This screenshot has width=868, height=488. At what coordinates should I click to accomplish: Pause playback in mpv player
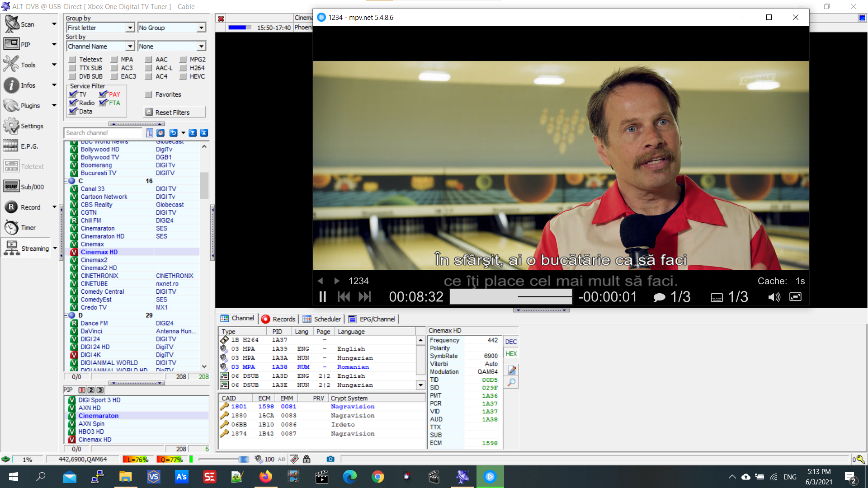pyautogui.click(x=322, y=297)
